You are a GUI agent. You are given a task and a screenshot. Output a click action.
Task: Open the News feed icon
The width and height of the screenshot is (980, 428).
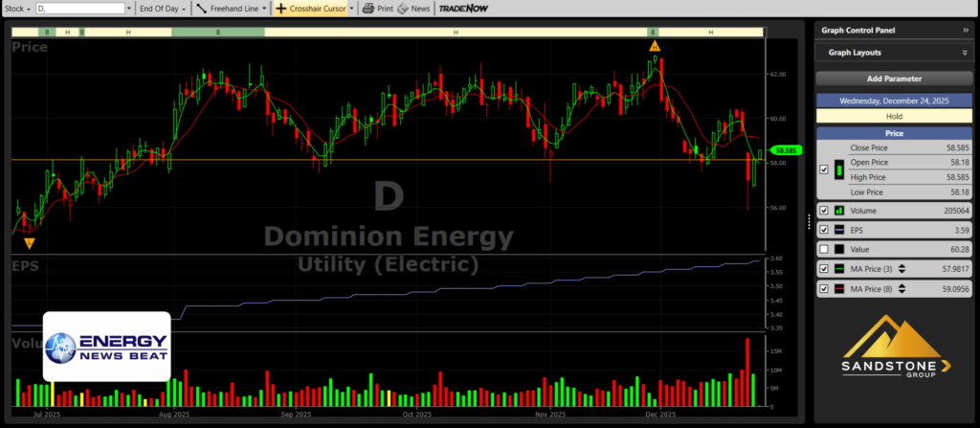point(403,9)
